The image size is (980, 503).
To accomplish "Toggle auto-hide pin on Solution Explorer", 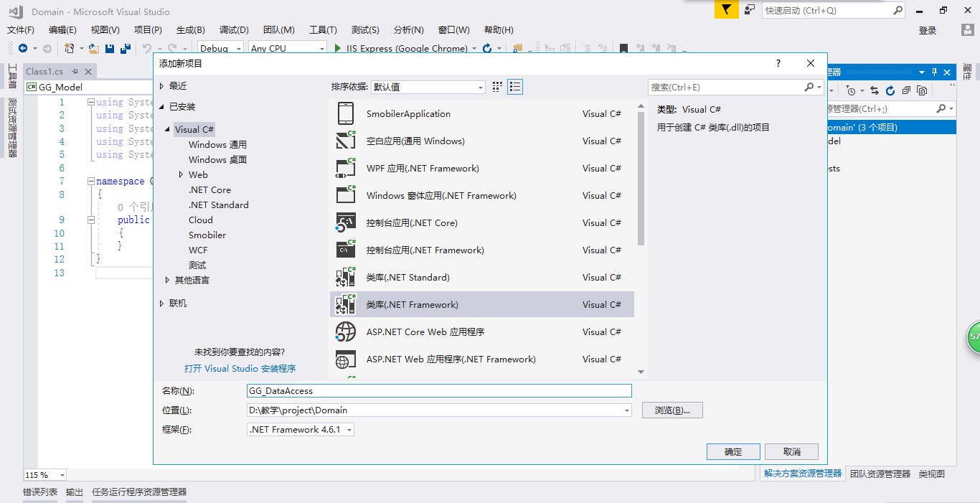I will [x=935, y=72].
